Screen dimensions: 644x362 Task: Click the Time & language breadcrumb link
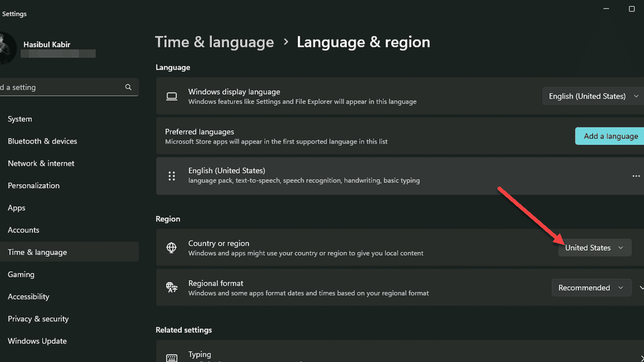215,42
